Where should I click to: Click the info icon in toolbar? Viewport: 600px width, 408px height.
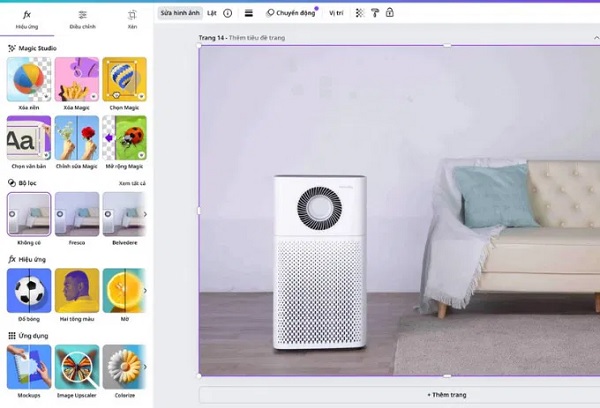click(227, 13)
